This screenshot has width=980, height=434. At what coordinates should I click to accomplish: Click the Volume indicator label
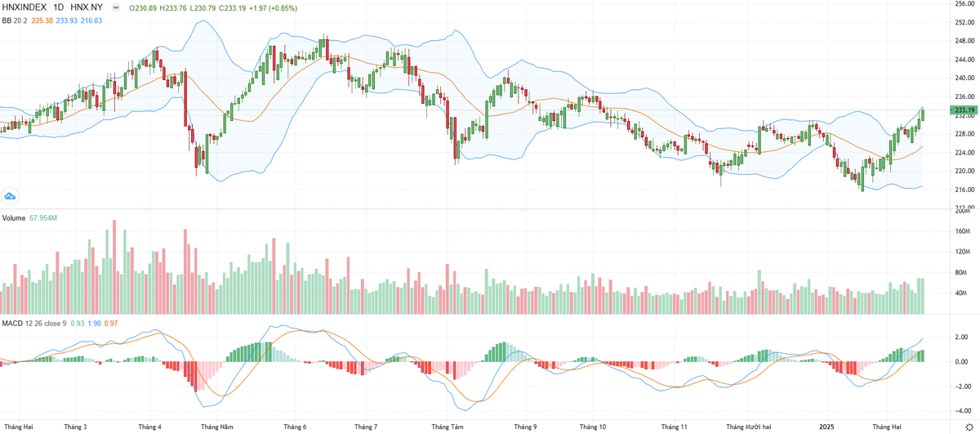[x=13, y=218]
